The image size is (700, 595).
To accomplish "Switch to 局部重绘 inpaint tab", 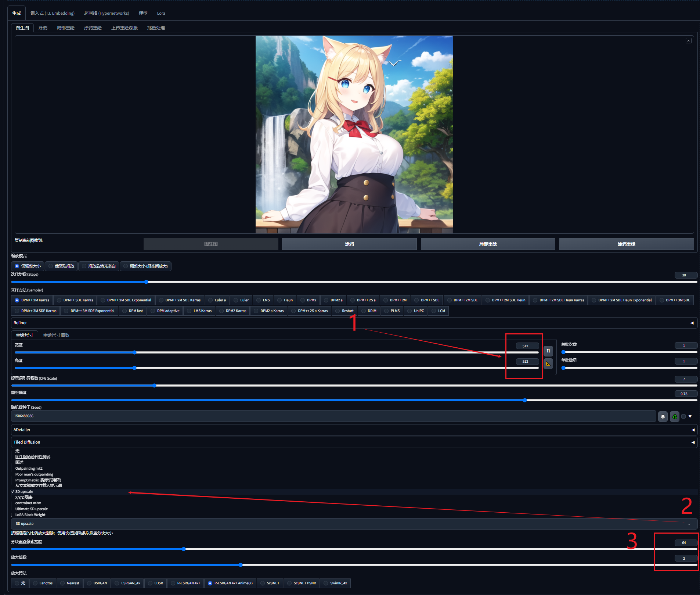I will [66, 28].
